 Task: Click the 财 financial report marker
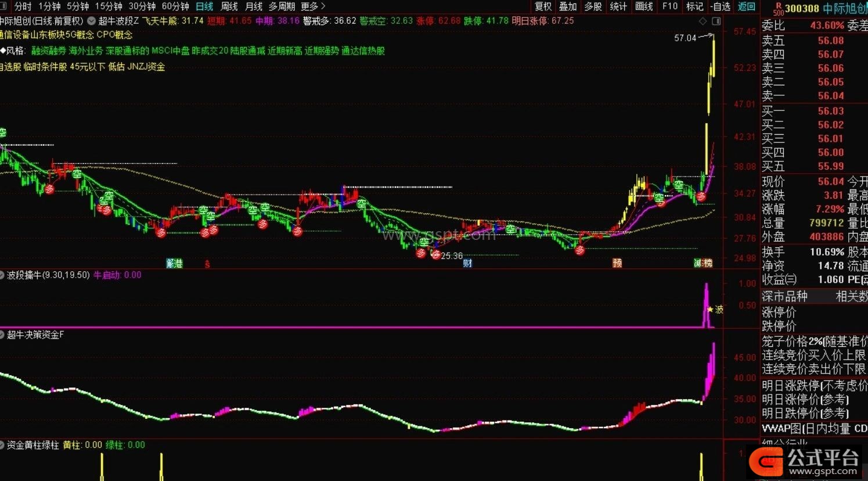point(467,263)
